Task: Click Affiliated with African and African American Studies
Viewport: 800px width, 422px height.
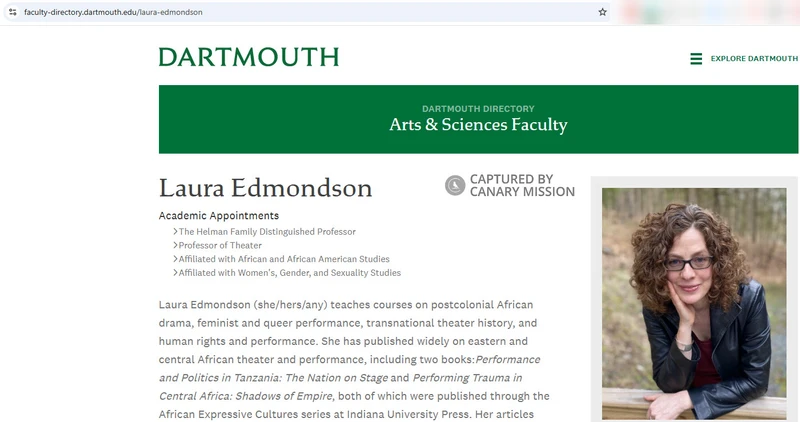Action: 284,259
